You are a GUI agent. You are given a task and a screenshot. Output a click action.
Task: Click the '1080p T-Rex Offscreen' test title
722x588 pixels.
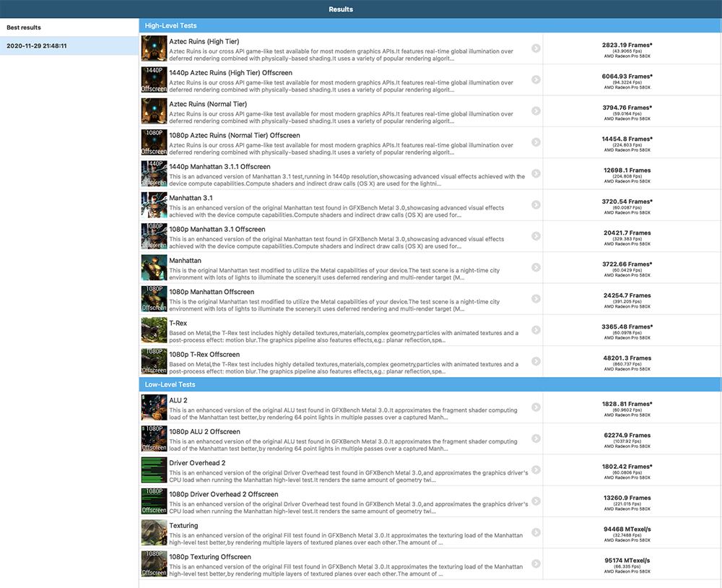click(204, 355)
